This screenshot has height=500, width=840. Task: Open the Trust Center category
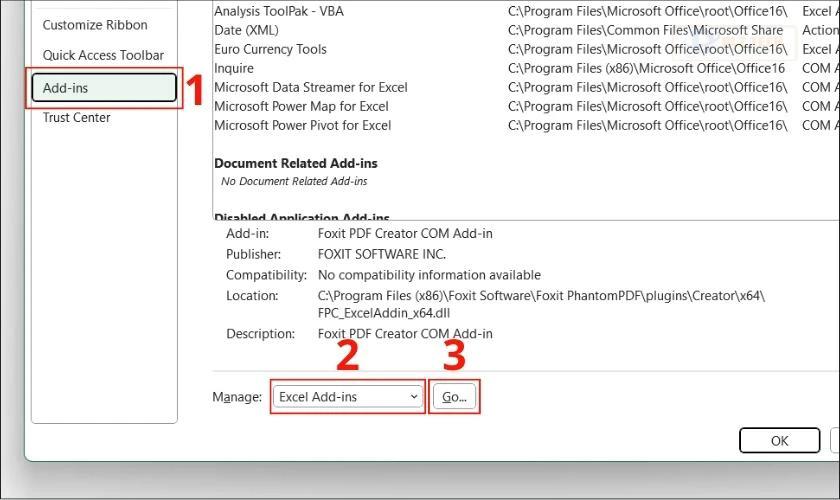click(x=77, y=117)
